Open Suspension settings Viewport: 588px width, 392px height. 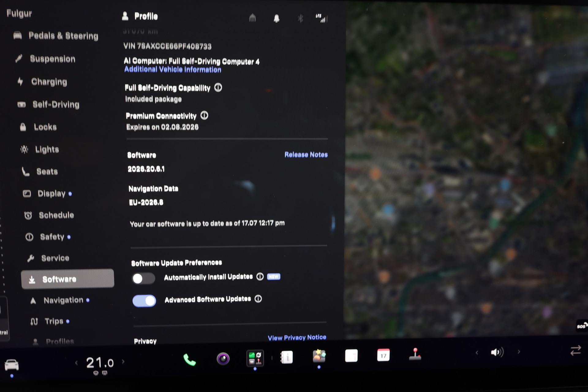pyautogui.click(x=45, y=59)
